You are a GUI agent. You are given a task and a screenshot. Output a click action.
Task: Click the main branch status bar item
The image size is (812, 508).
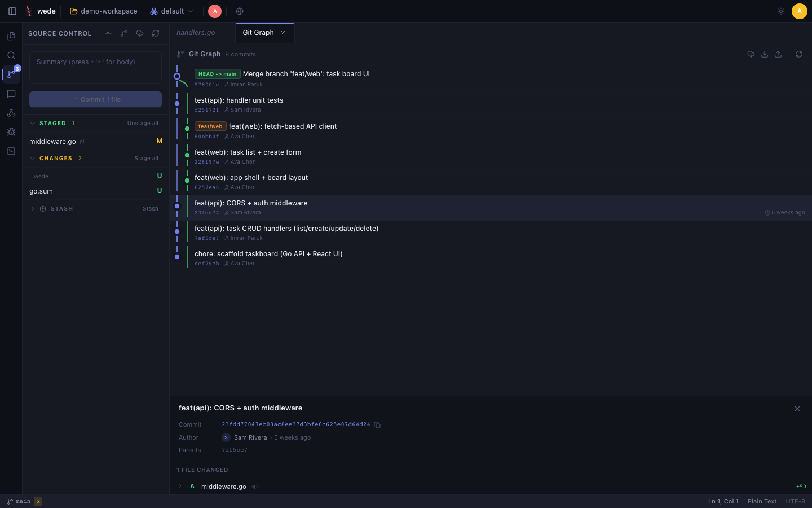pos(19,501)
